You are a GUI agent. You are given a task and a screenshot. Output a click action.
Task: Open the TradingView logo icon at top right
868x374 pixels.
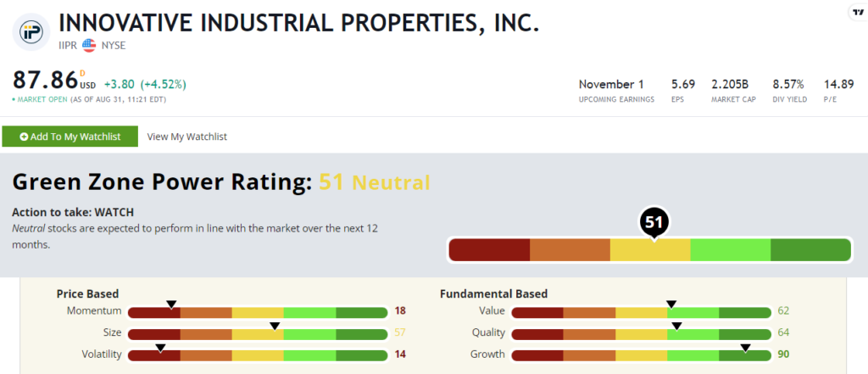click(x=858, y=12)
